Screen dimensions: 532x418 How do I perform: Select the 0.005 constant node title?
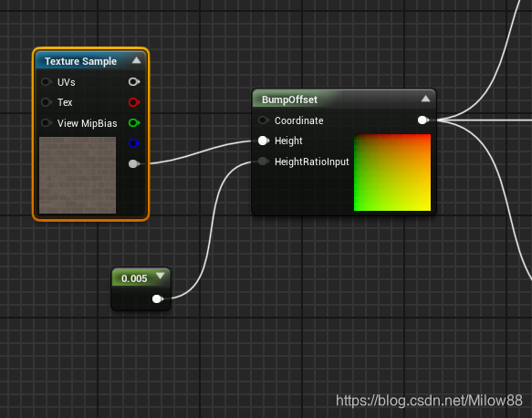(x=134, y=278)
